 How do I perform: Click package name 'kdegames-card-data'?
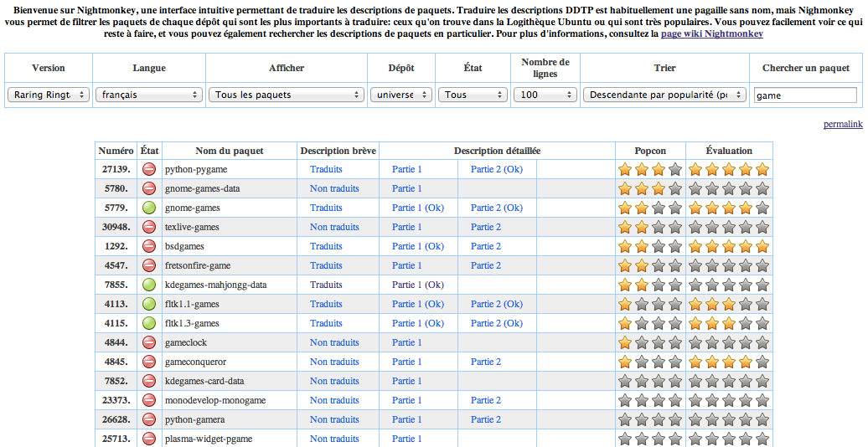coord(204,381)
